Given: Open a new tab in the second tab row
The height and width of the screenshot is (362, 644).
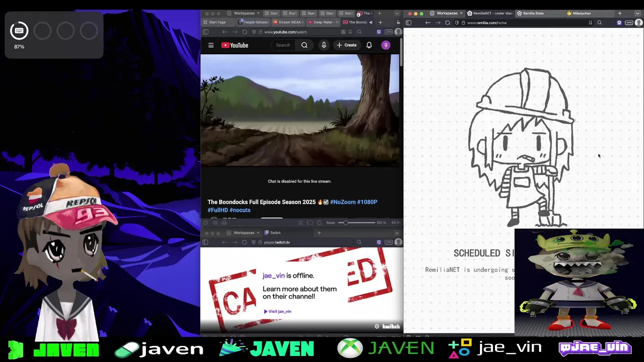Looking at the screenshot, I should coord(380,22).
